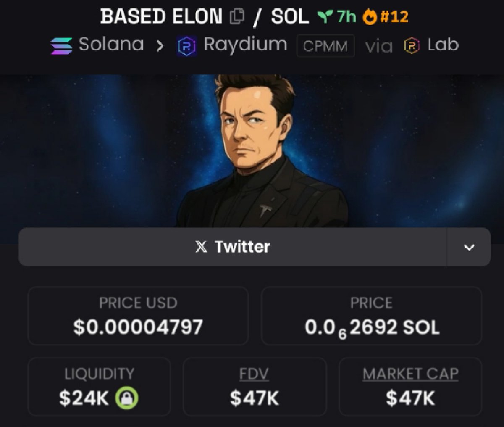Copy the BASED ELON token address icon

pos(237,17)
